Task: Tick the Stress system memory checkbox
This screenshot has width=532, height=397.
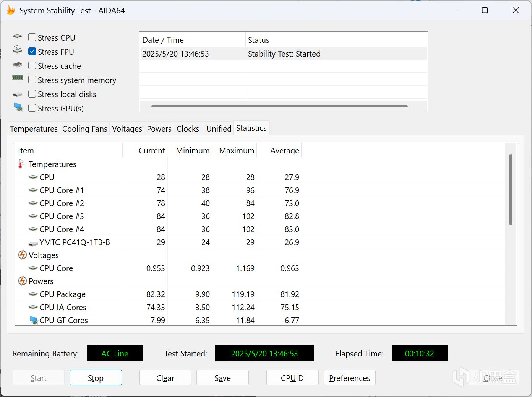Action: pos(32,80)
